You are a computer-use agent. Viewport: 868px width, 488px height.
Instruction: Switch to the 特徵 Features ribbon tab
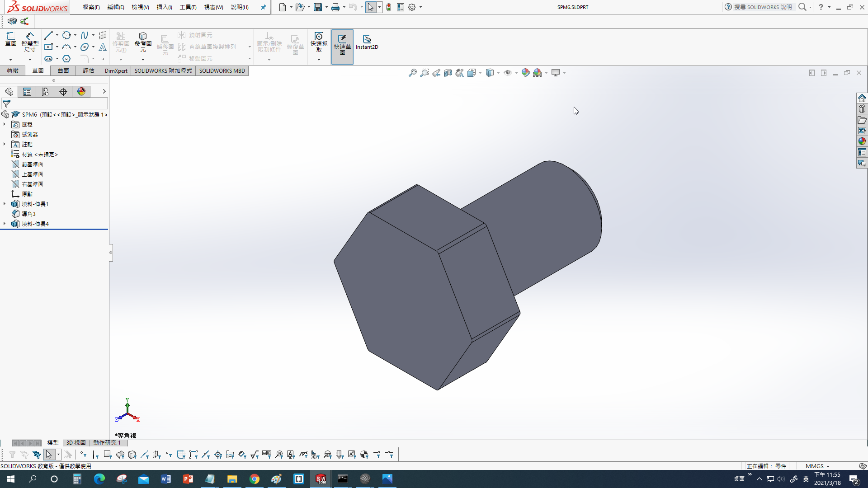pyautogui.click(x=13, y=71)
